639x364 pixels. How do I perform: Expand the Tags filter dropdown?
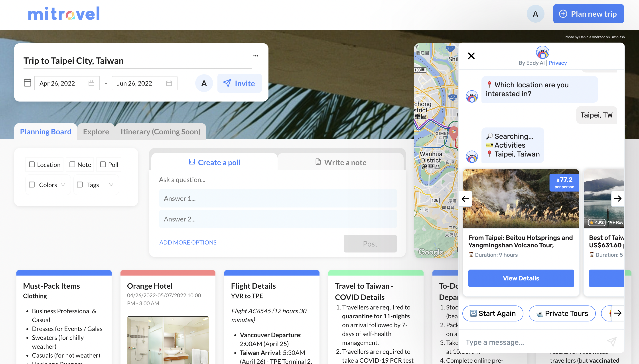tap(111, 185)
